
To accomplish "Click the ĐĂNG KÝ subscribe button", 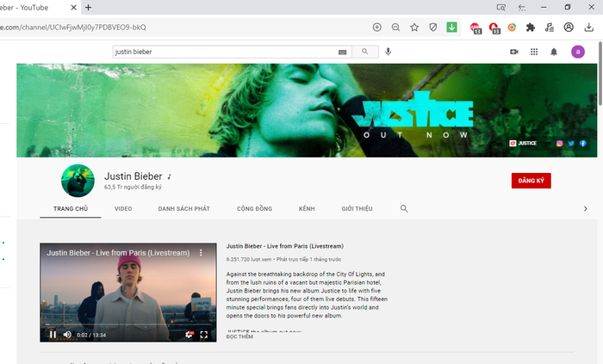I will 532,181.
